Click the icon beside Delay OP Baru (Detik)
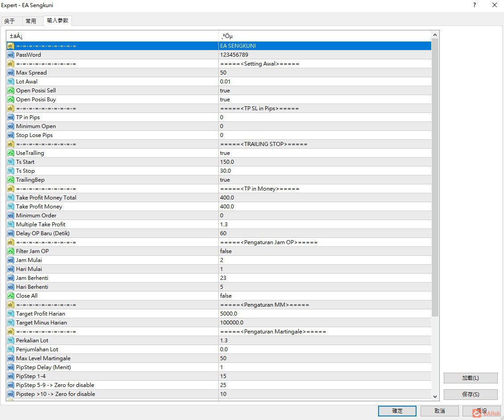 click(x=11, y=233)
